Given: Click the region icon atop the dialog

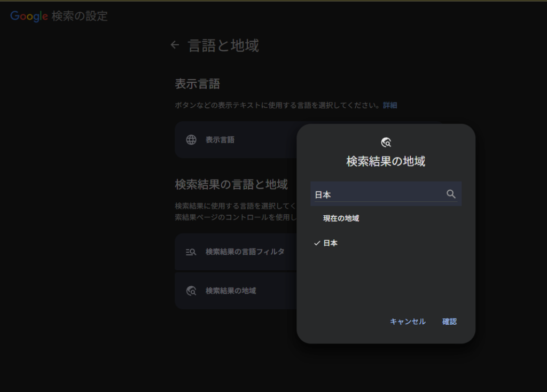Looking at the screenshot, I should point(386,142).
